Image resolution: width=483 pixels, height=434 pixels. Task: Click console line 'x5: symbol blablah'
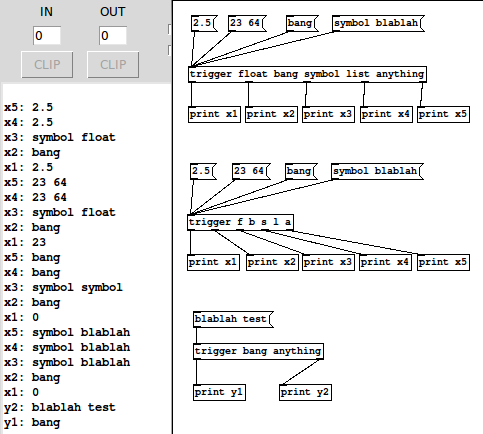tap(67, 332)
